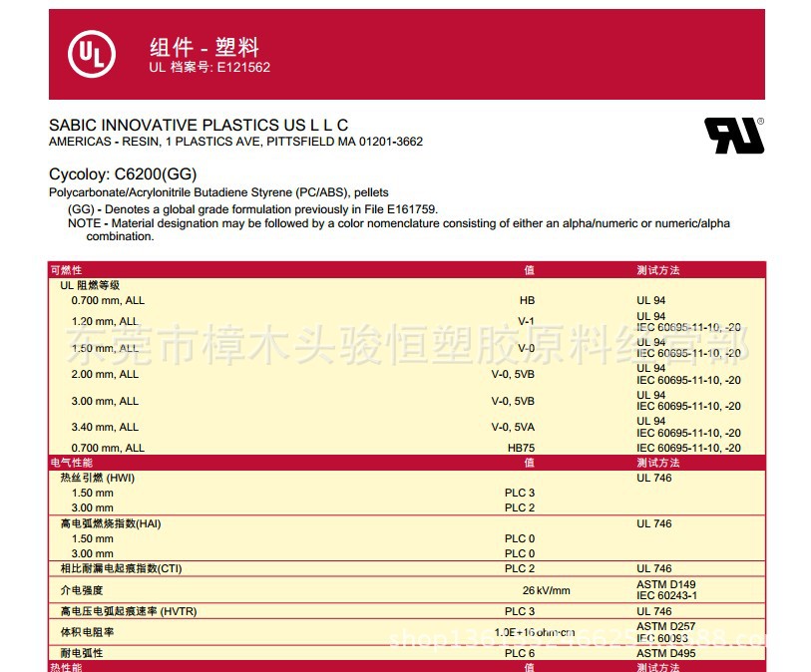Click the 'ASTM D149' test method
This screenshot has height=672, width=811.
[665, 584]
